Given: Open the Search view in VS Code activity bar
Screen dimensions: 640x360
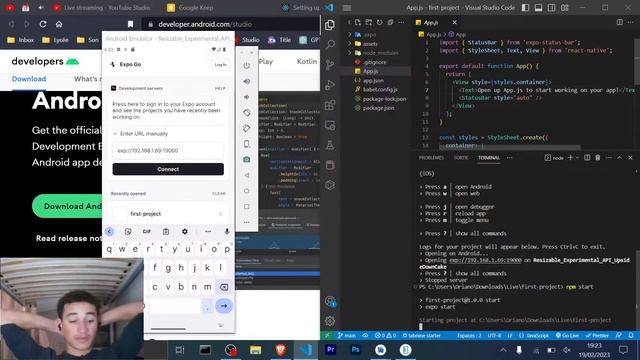Looking at the screenshot, I should click(330, 44).
